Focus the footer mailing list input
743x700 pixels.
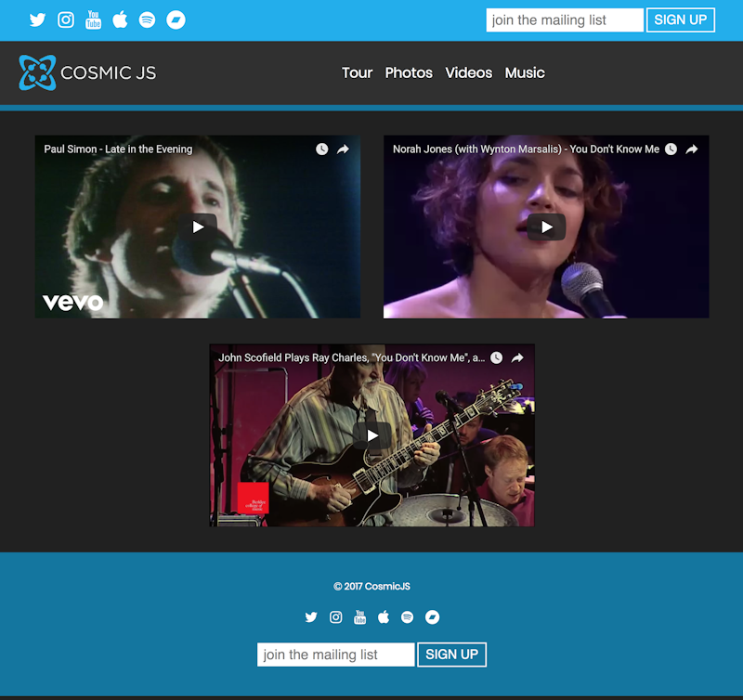click(x=335, y=655)
